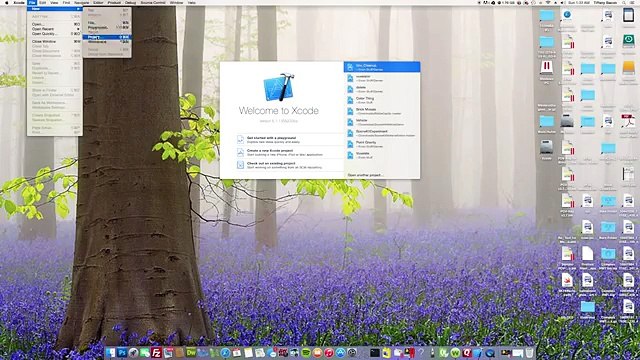Open Safari from the Dock
Viewport: 640px width, 360px height.
click(x=225, y=353)
